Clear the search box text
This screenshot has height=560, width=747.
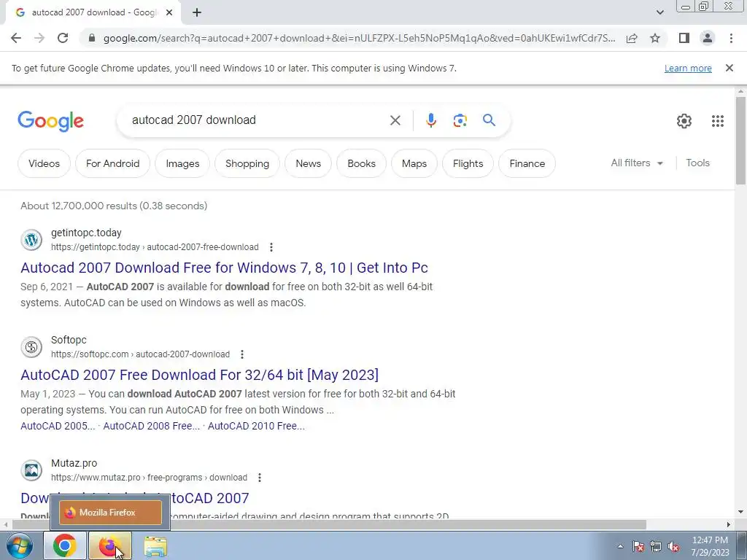click(x=395, y=120)
